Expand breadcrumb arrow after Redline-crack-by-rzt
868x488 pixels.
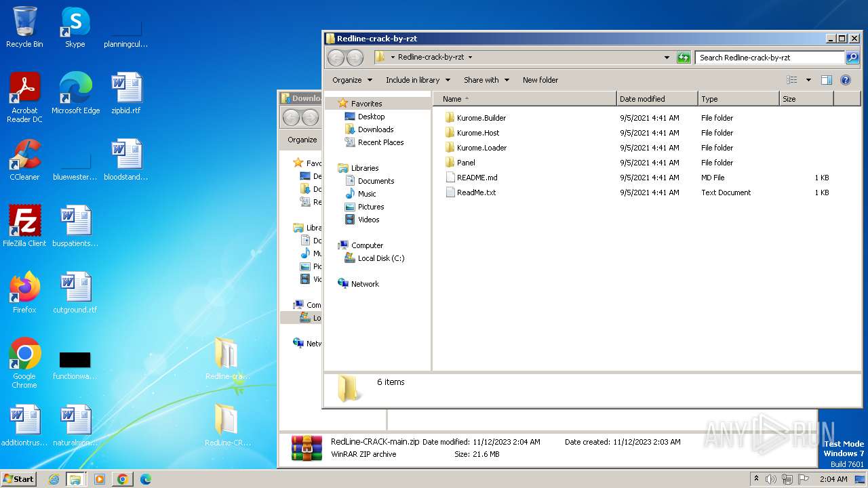(470, 58)
